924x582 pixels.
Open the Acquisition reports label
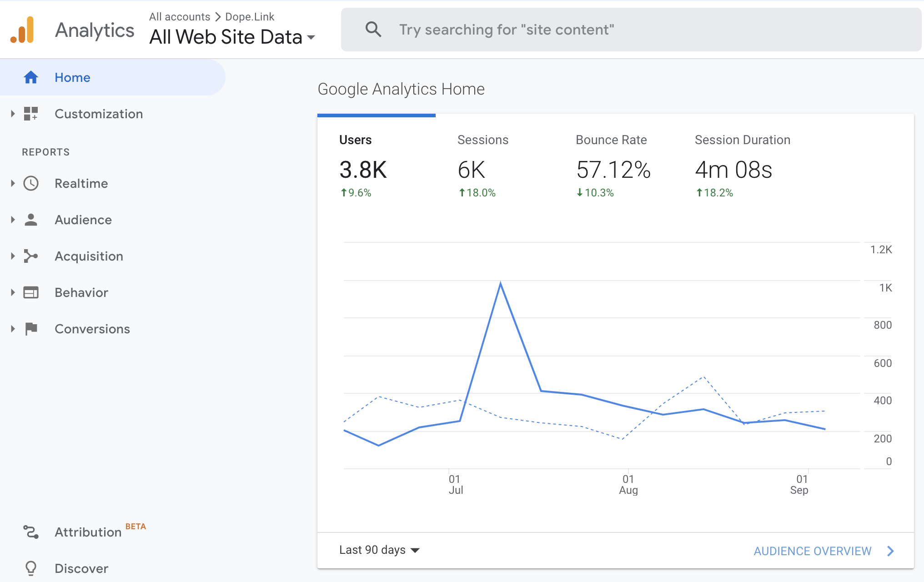coord(89,256)
